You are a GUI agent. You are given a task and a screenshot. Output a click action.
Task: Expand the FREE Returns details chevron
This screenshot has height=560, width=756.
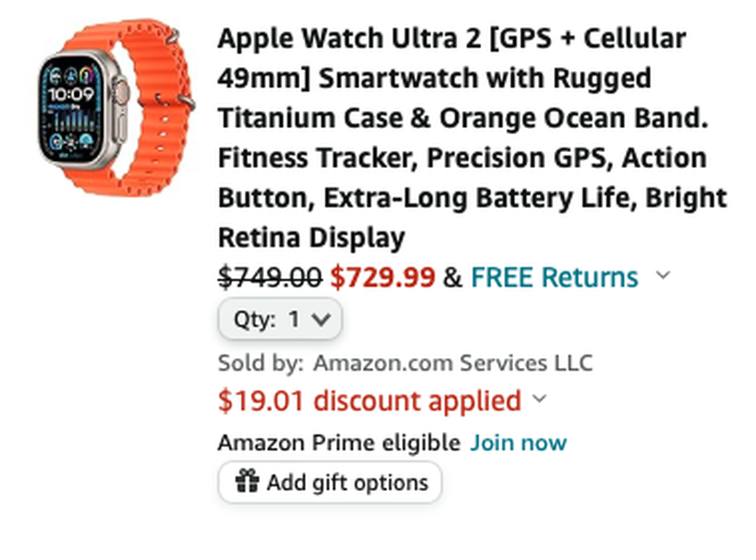[662, 276]
